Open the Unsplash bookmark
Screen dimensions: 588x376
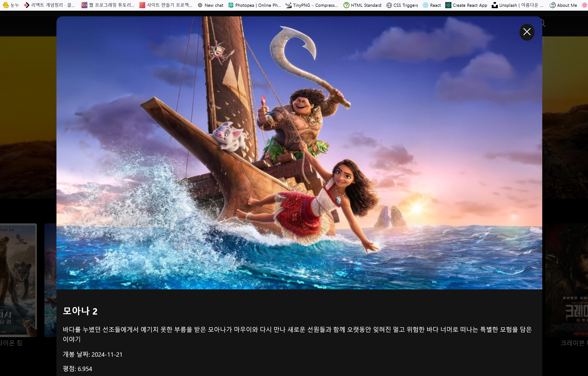517,5
